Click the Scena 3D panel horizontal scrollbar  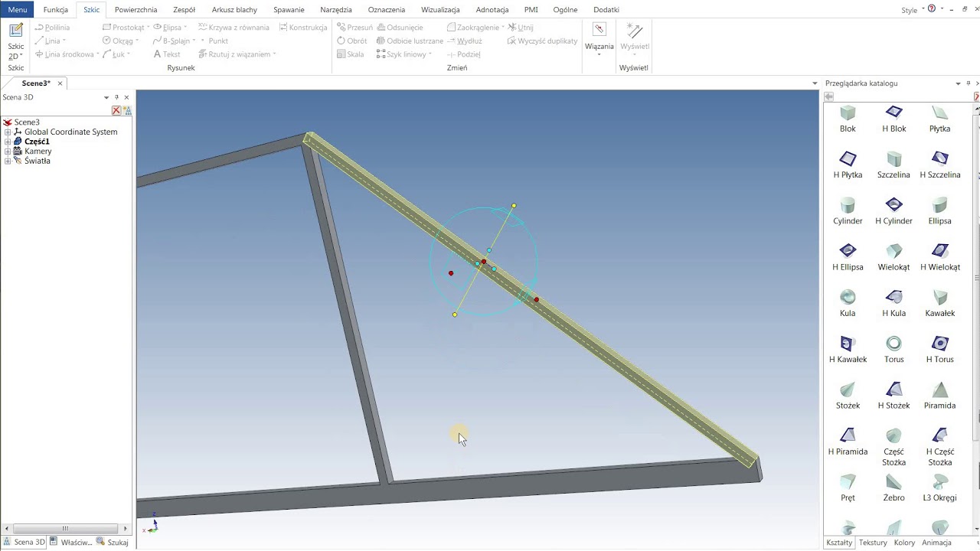65,528
